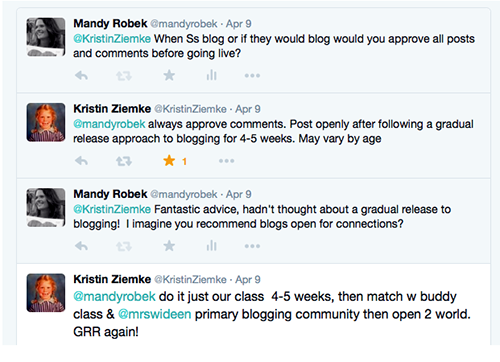Open @mandyrobek mention in last tweet

point(114,296)
